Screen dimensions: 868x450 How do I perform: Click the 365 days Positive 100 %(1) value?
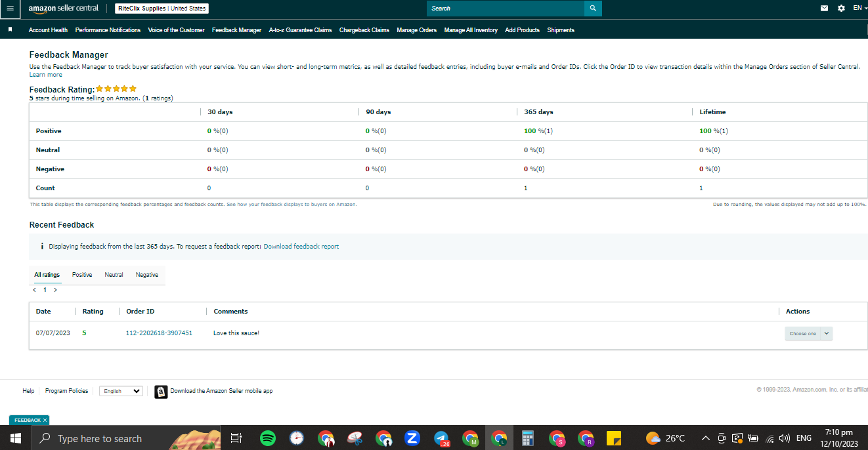pos(538,131)
